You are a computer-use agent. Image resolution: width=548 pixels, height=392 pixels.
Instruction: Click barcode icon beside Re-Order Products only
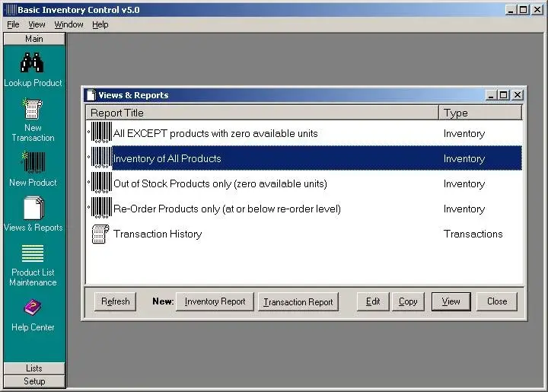[101, 208]
